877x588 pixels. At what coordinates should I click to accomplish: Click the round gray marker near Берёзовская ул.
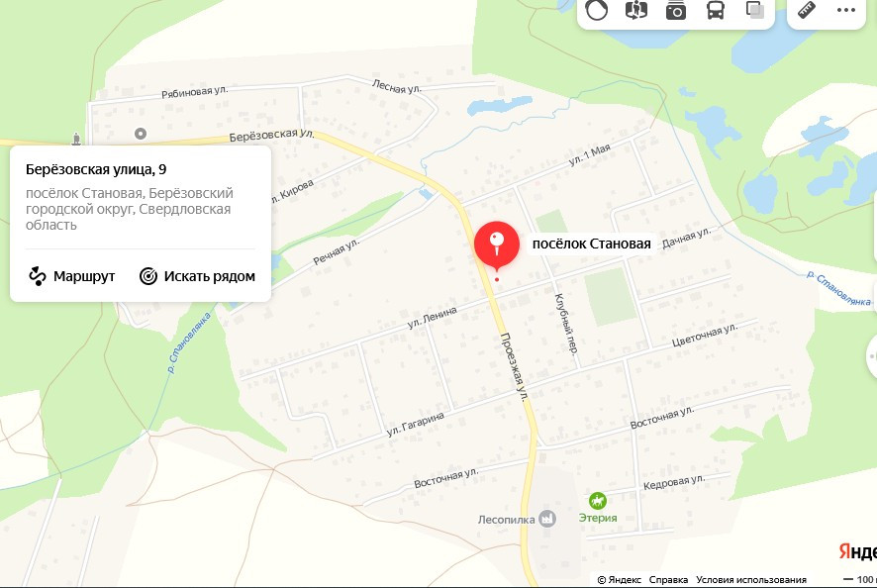click(x=141, y=134)
